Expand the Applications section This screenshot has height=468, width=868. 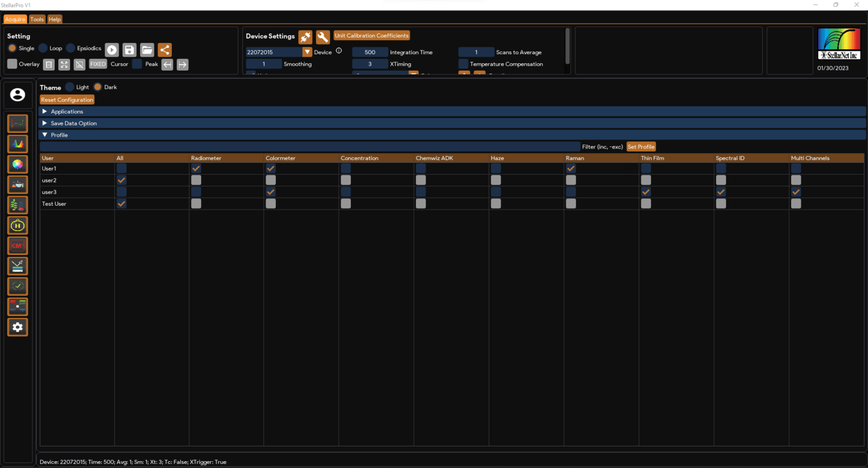pyautogui.click(x=452, y=111)
